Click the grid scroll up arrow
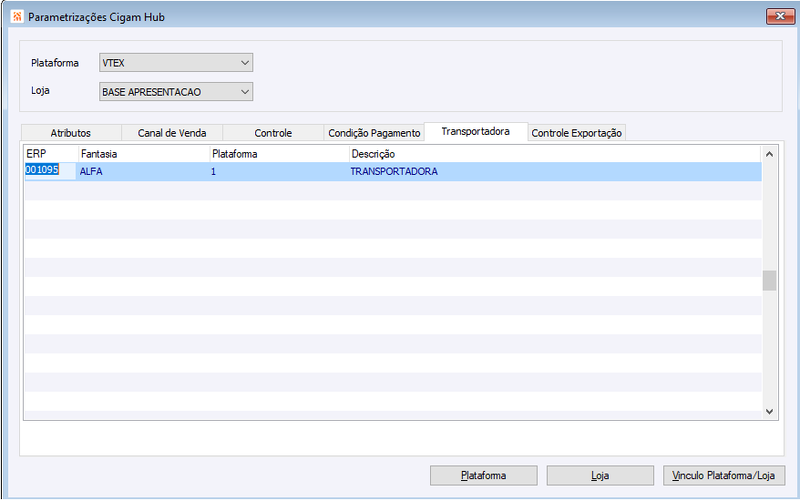The image size is (800, 501). 769,154
